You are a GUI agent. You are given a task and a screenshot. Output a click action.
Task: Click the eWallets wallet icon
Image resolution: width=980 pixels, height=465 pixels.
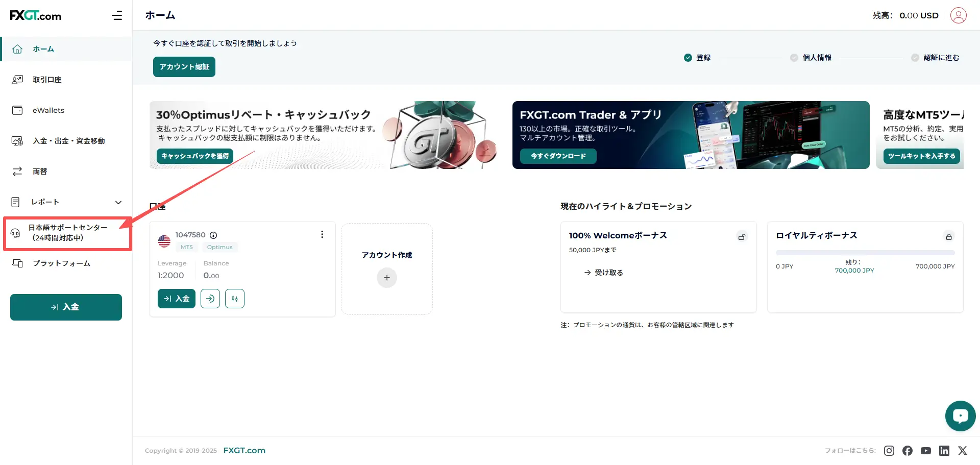17,110
